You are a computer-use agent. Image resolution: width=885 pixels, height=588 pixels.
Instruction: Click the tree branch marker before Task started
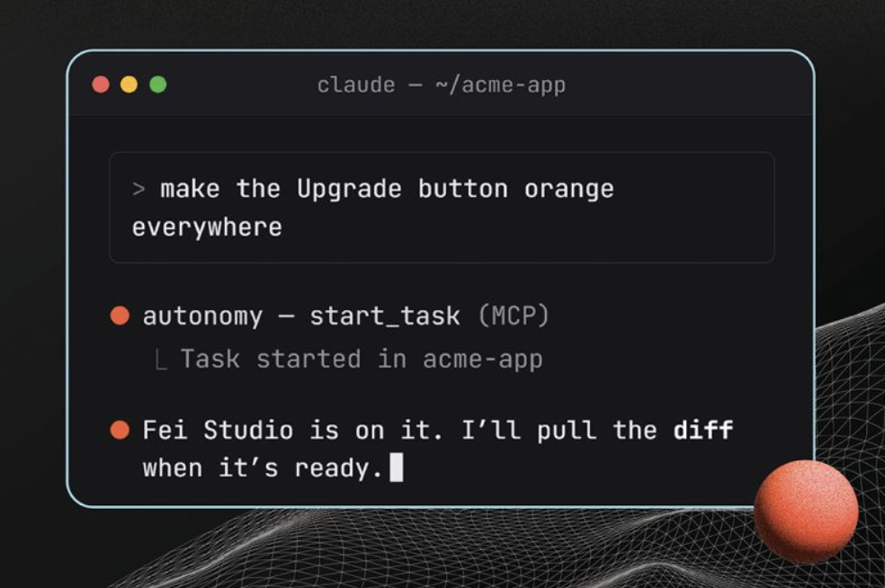pos(161,360)
